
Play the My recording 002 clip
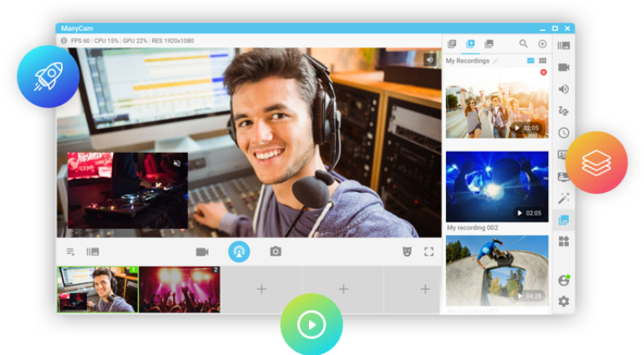tap(520, 213)
